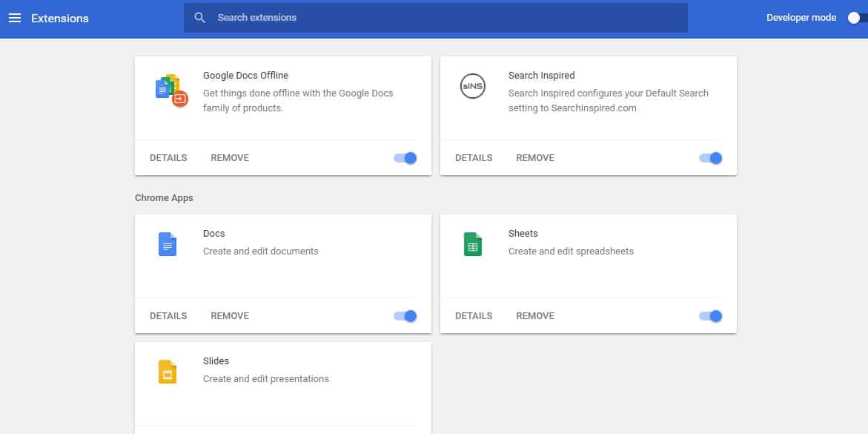The height and width of the screenshot is (434, 868).
Task: Disable the Google Docs Offline extension
Action: [x=405, y=158]
